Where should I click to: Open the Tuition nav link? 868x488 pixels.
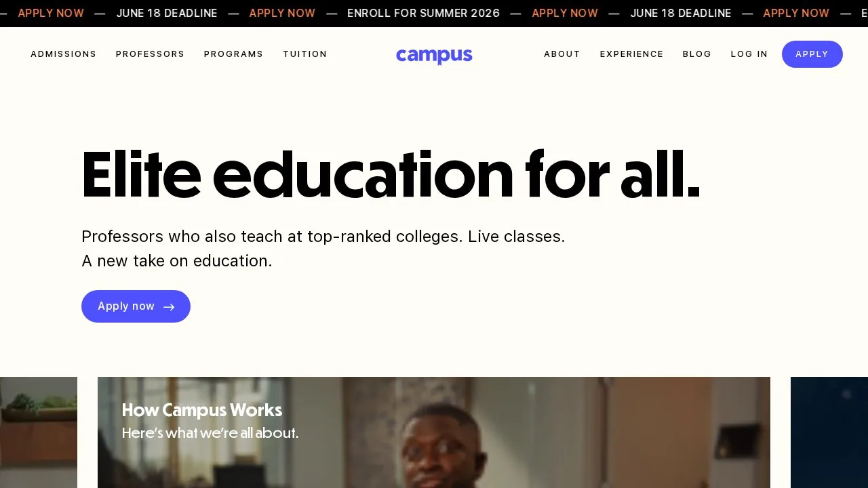(x=305, y=54)
